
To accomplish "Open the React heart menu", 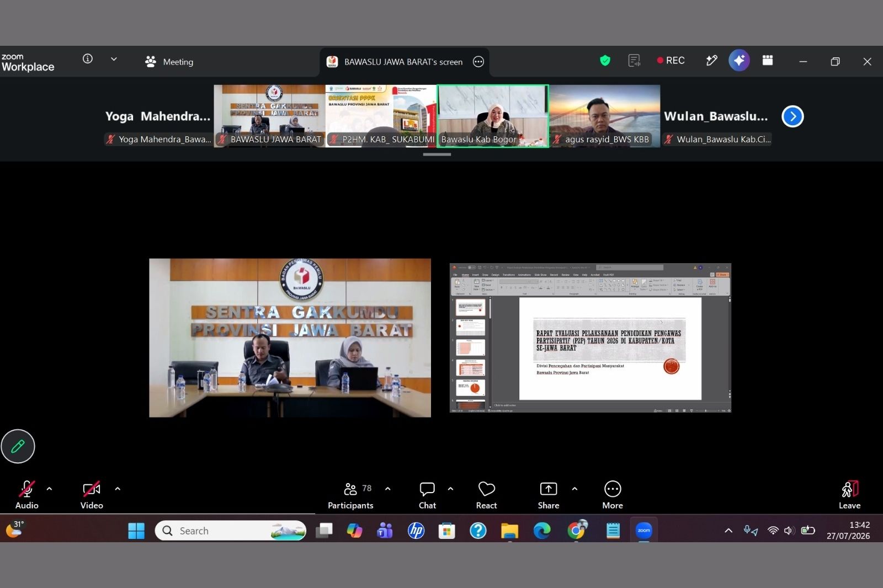I will (x=486, y=496).
